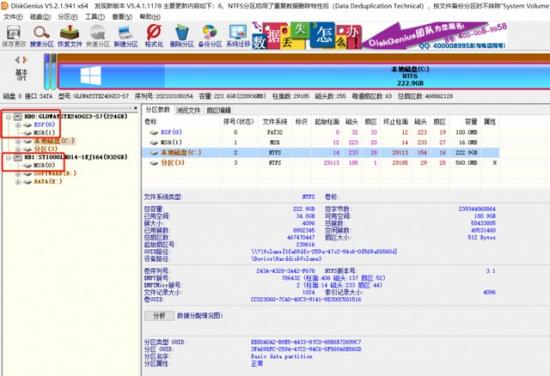Click drive icon beside 分区(3) in table
The height and width of the screenshot is (376, 550).
[154, 163]
